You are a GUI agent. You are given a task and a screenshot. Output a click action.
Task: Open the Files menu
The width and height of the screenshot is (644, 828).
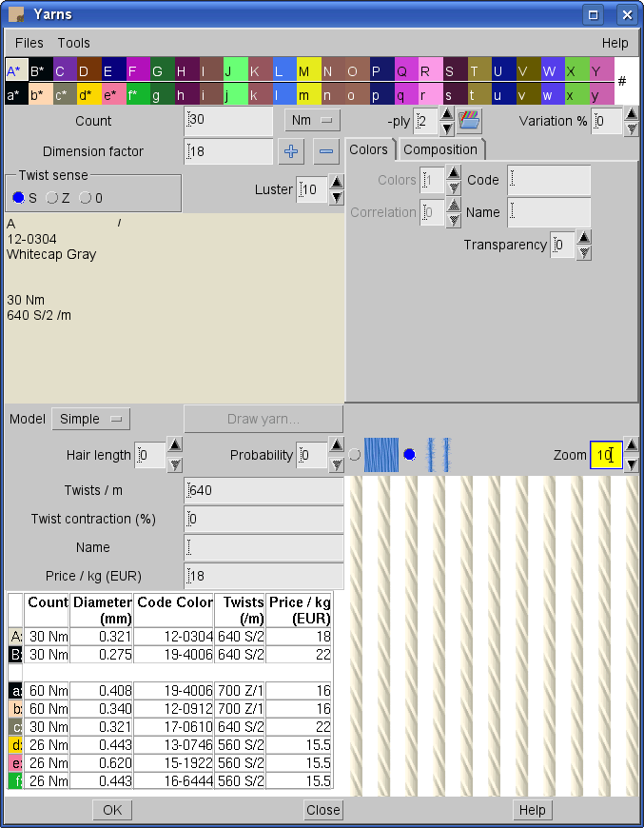pos(29,43)
